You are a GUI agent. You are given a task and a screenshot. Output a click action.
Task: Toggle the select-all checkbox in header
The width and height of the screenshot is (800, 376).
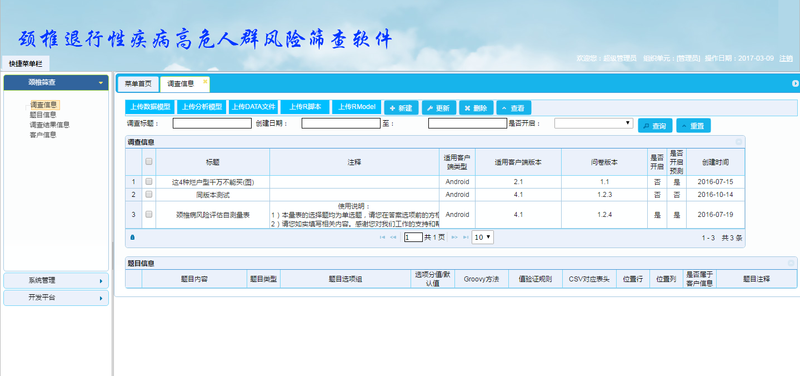[x=149, y=161]
